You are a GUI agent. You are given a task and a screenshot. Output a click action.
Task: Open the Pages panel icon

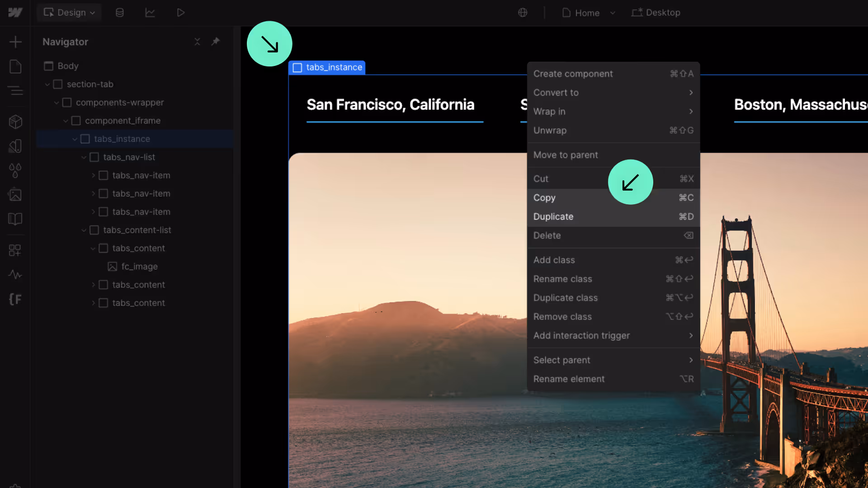pyautogui.click(x=15, y=66)
